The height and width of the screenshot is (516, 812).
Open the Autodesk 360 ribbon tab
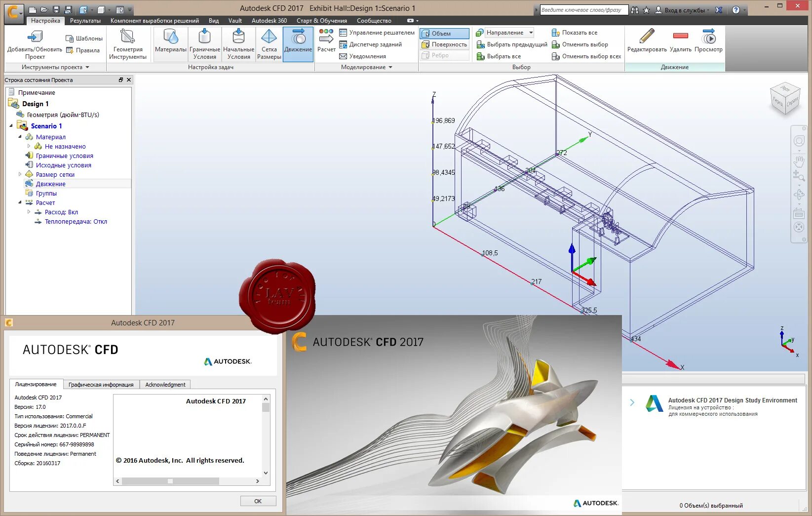(x=269, y=21)
